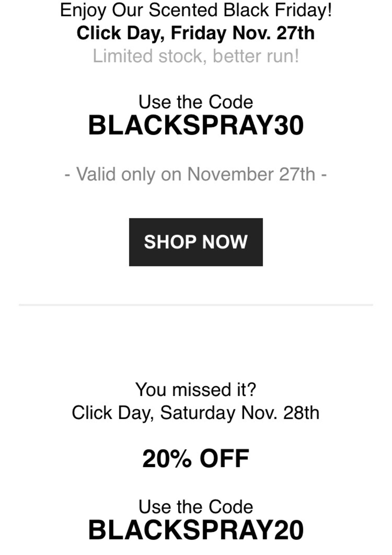Viewport: 392px width, 555px height.
Task: Click the SHOP NOW button
Action: point(196,242)
